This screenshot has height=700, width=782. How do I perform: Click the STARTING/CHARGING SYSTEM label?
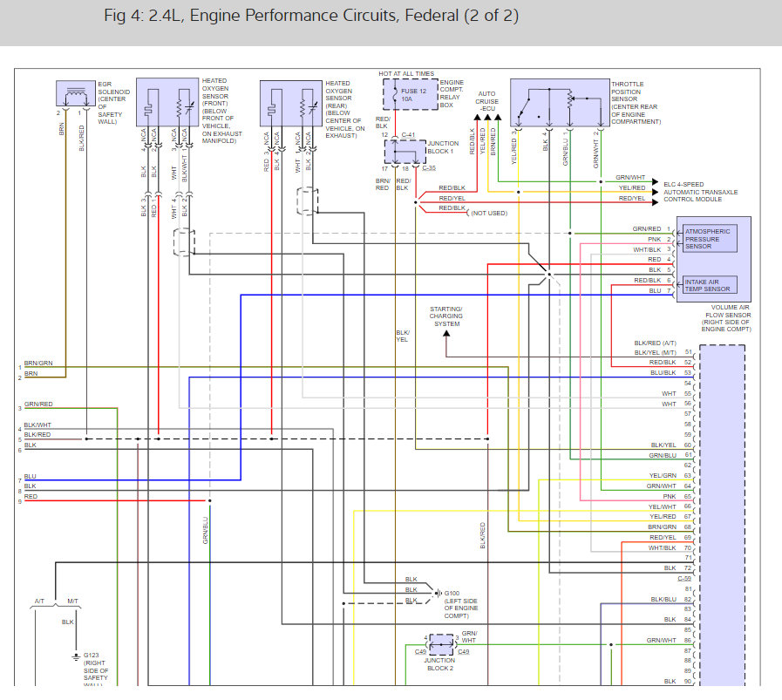(x=446, y=316)
